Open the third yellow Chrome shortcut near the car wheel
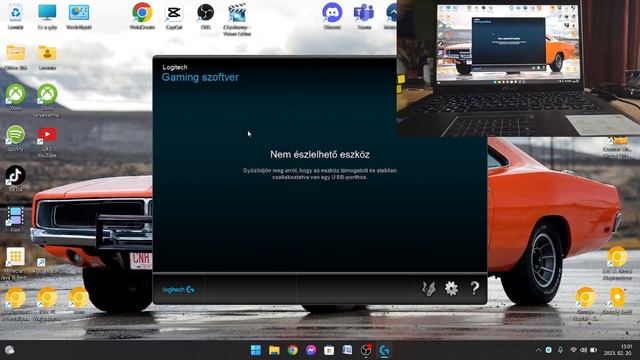Image resolution: width=640 pixels, height=360 pixels. [79, 300]
